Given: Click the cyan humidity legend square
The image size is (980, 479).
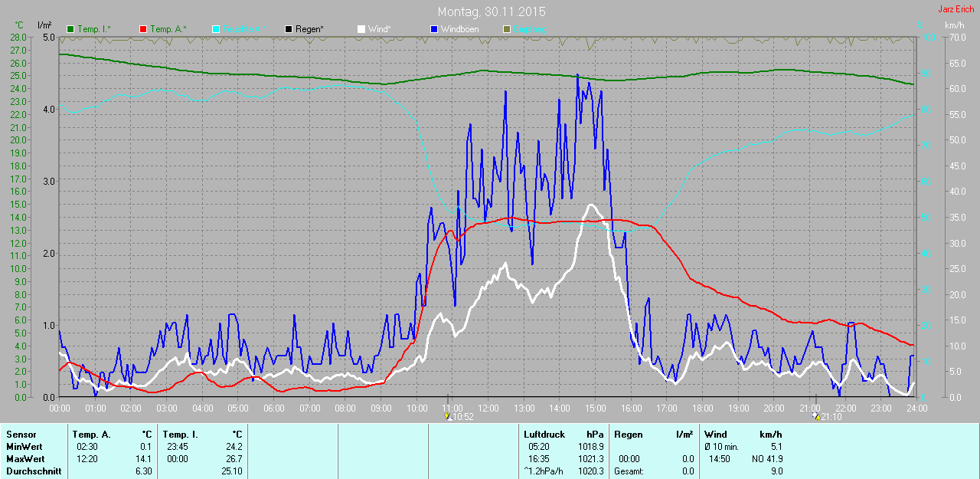Looking at the screenshot, I should click(216, 29).
